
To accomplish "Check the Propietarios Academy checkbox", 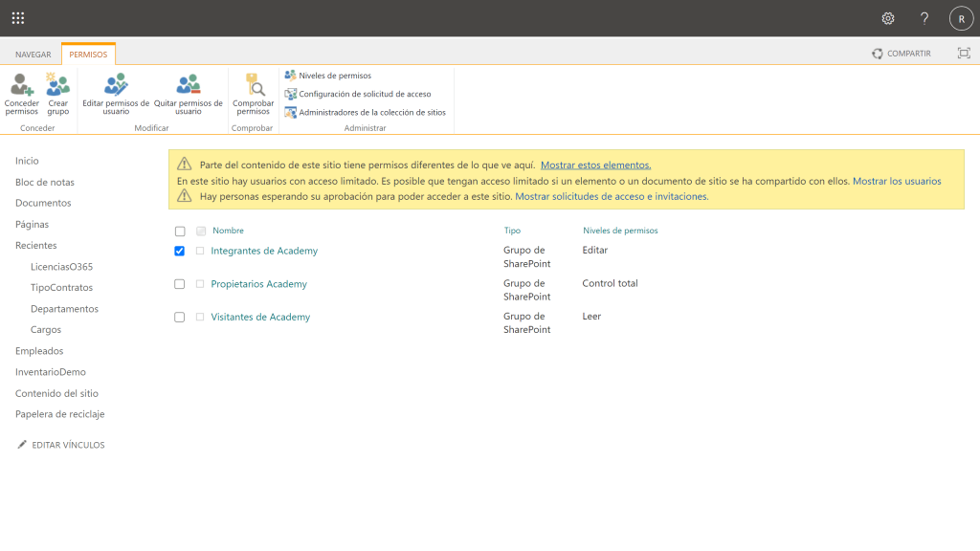I will pyautogui.click(x=179, y=283).
